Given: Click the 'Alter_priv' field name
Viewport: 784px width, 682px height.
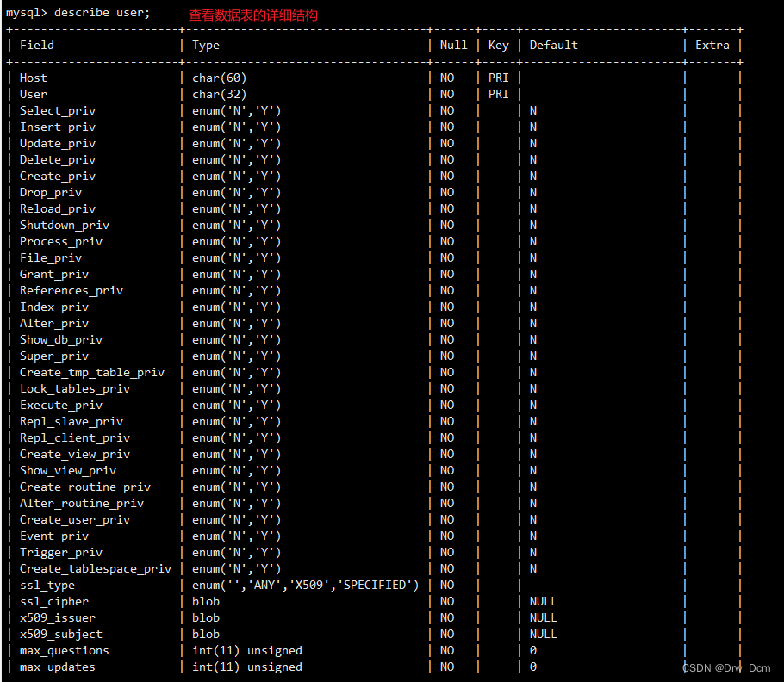Looking at the screenshot, I should click(54, 324).
